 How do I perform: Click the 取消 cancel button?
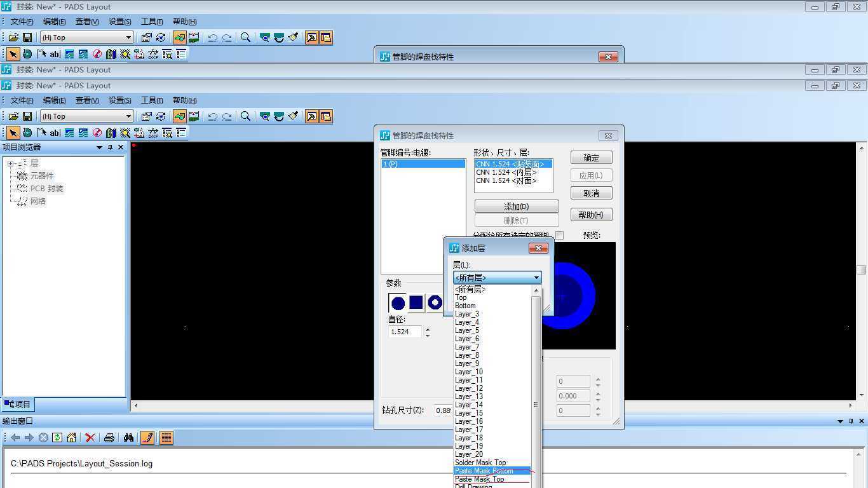pos(591,193)
